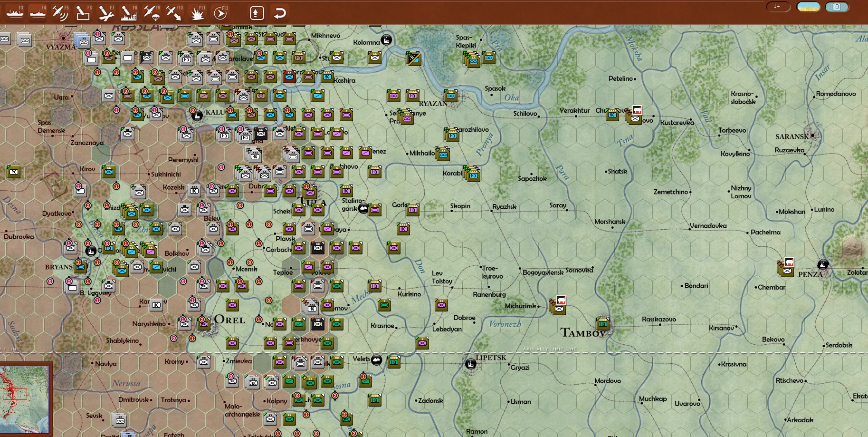Click the Skopin town label
This screenshot has height=437, width=868.
coord(460,206)
